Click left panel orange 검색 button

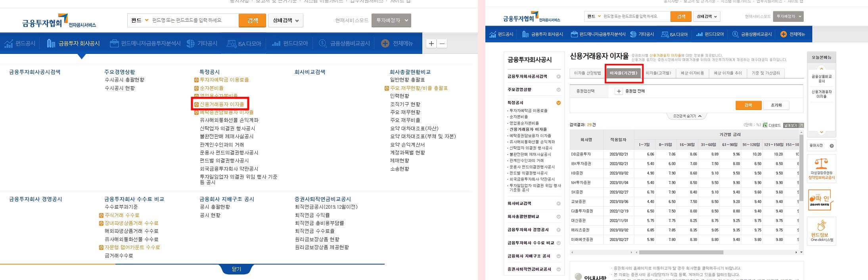tap(252, 21)
